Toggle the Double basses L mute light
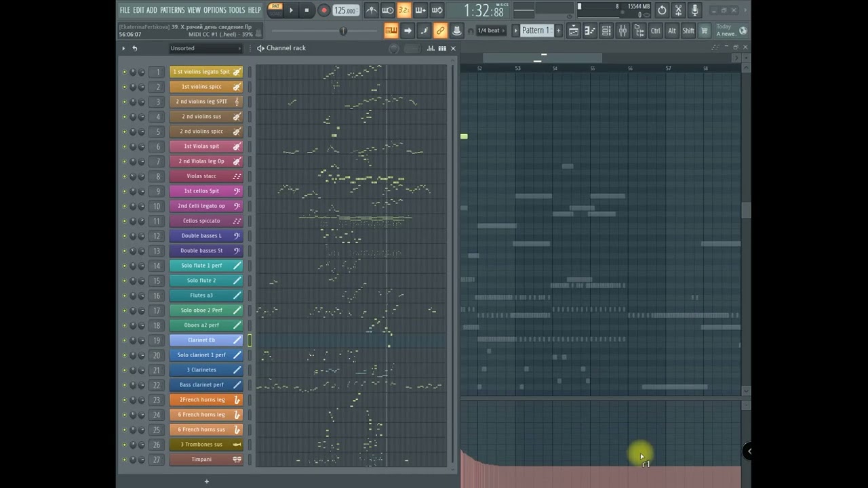This screenshot has height=488, width=868. [x=124, y=236]
